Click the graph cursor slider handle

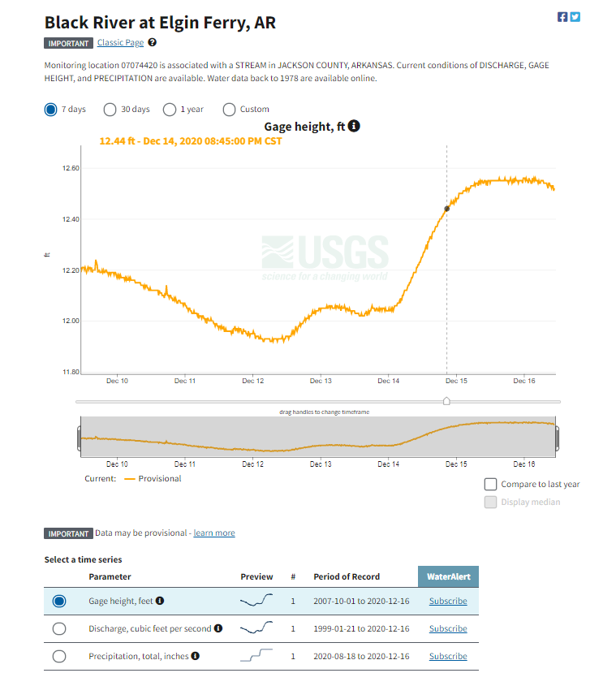tap(446, 401)
